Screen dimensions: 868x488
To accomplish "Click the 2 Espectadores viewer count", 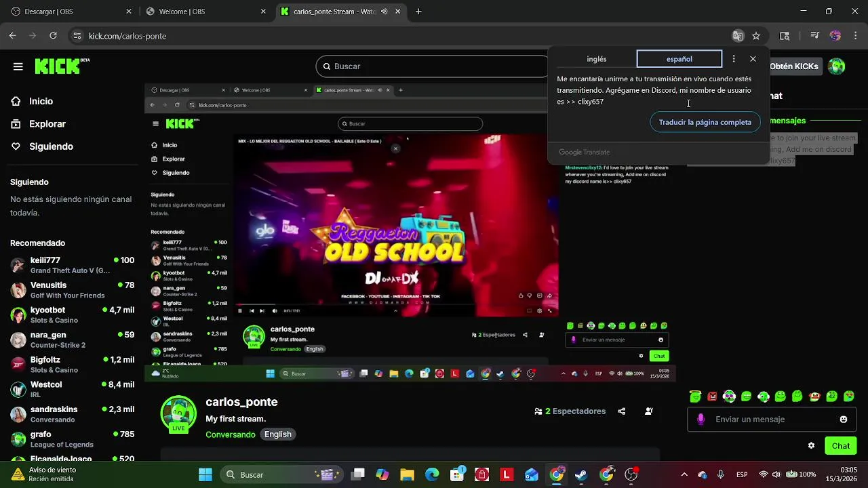I will 570,411.
